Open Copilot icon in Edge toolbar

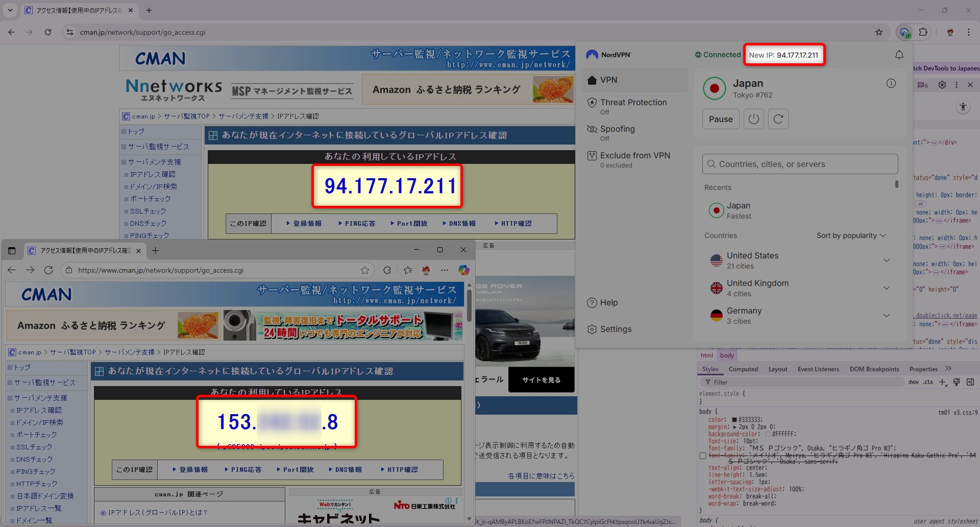[x=463, y=270]
